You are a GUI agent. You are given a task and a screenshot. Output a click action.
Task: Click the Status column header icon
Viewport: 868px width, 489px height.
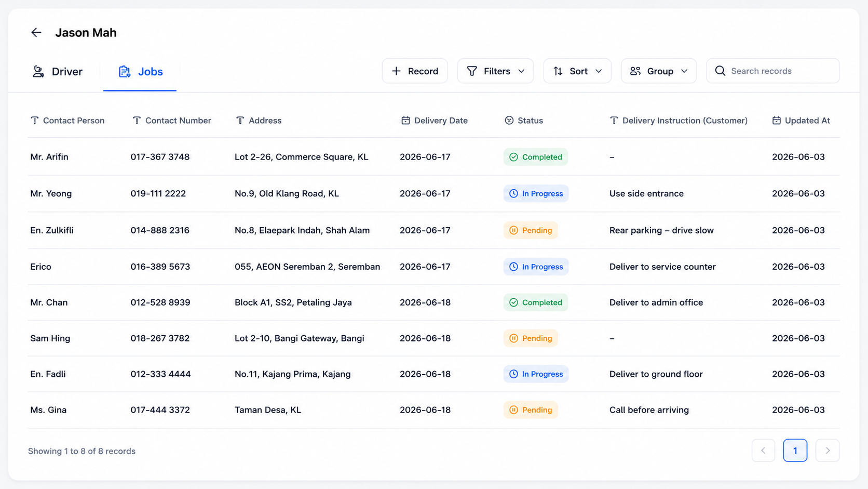pyautogui.click(x=509, y=121)
